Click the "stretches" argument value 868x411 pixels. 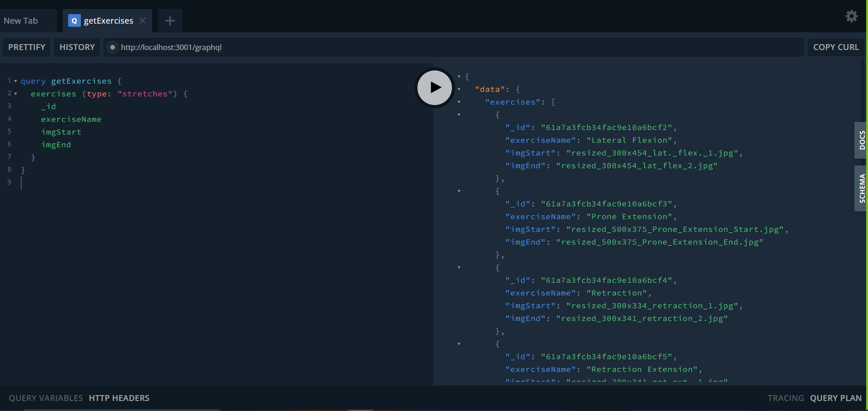(x=145, y=94)
